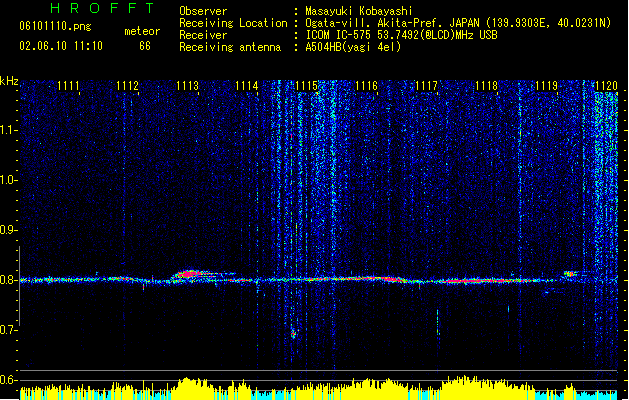Viewport: 629px width, 400px height.
Task: Click the bright echo near 1119 above carrier
Action: (x=569, y=274)
